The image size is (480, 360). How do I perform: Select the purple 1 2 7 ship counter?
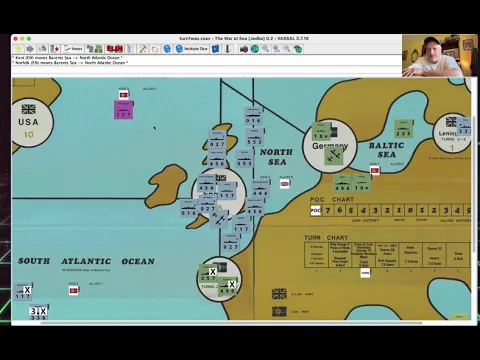coord(124,110)
